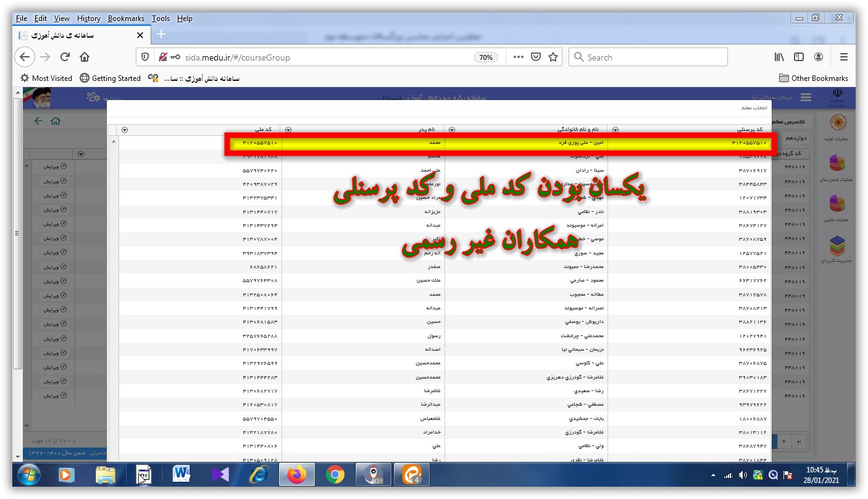Open Google Chrome from the taskbar
Image resolution: width=868 pixels, height=499 pixels.
(335, 474)
